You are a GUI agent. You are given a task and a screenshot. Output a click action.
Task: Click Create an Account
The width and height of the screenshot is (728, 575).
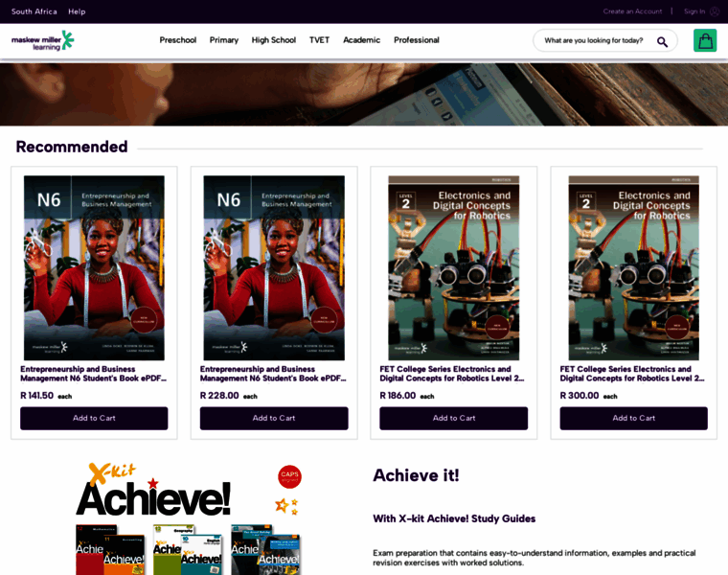click(x=632, y=11)
